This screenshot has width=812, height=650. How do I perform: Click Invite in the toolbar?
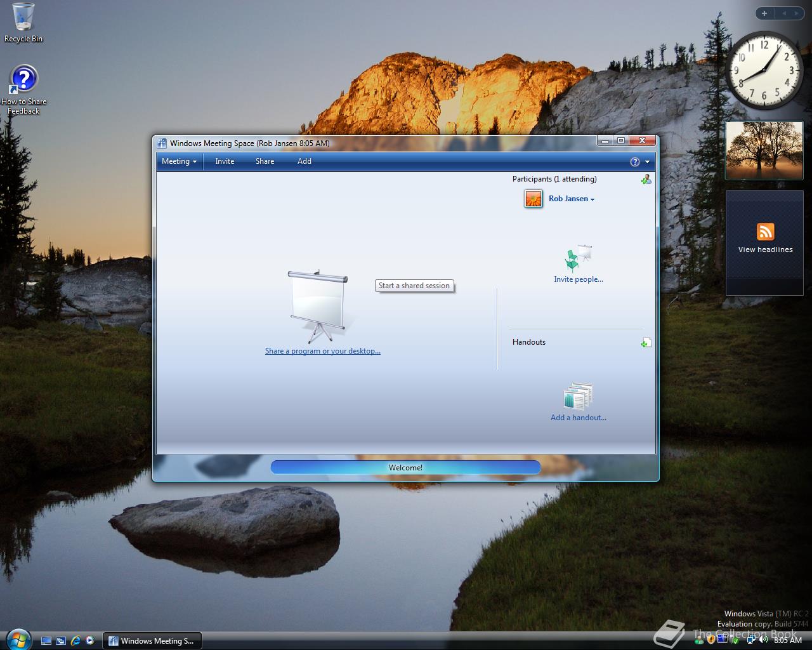(225, 161)
